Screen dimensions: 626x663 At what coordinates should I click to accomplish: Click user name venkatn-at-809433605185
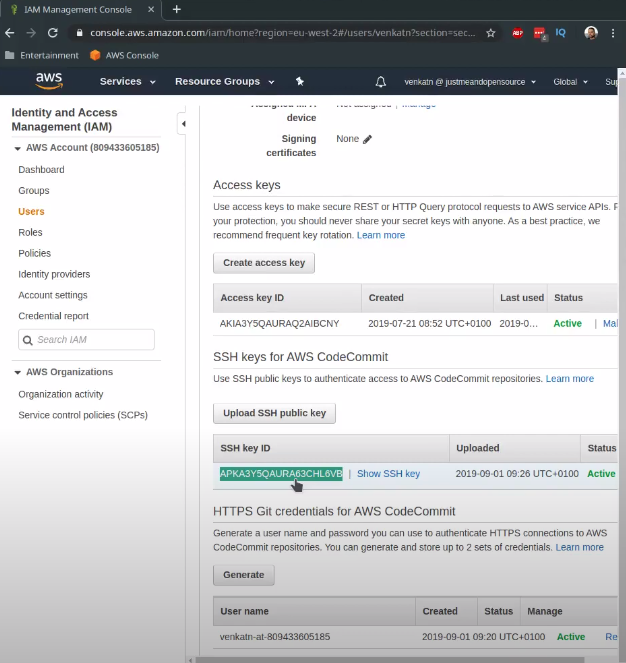pos(275,637)
